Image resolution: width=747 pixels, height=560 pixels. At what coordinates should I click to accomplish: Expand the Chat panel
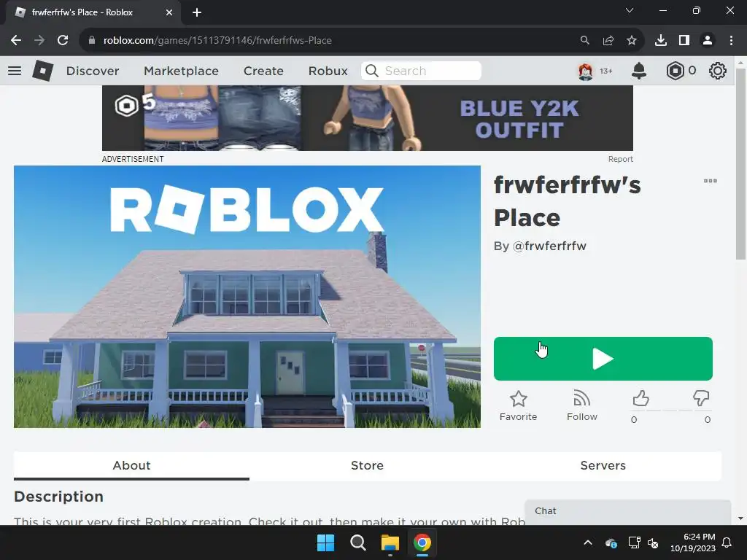pyautogui.click(x=627, y=511)
